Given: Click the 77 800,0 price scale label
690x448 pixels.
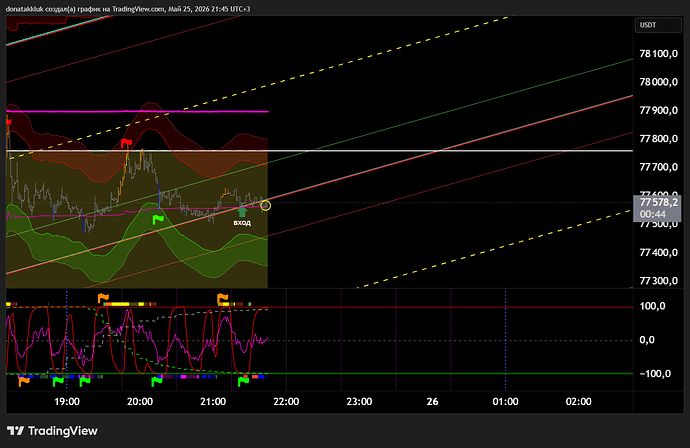Looking at the screenshot, I should [659, 139].
